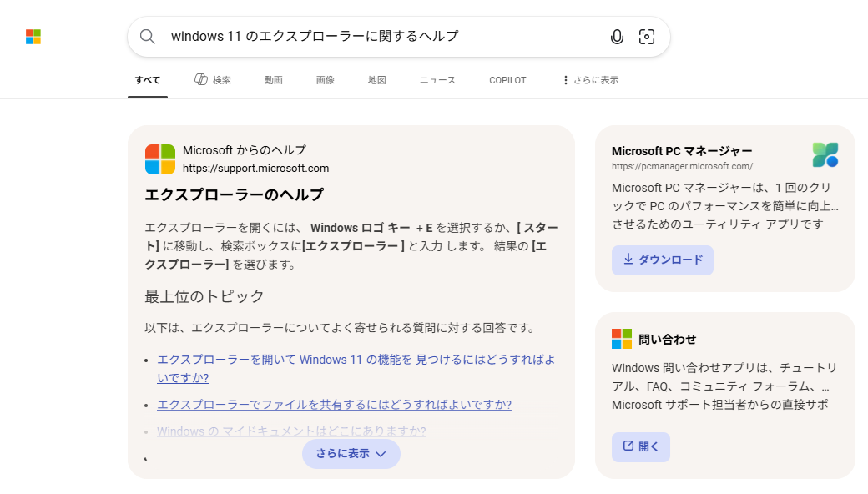868x494 pixels.
Task: Click the 問い合わせ card title
Action: point(667,339)
